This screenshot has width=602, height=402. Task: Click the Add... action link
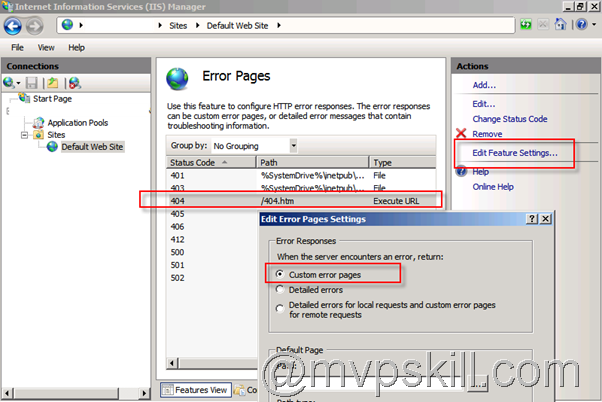[x=484, y=85]
